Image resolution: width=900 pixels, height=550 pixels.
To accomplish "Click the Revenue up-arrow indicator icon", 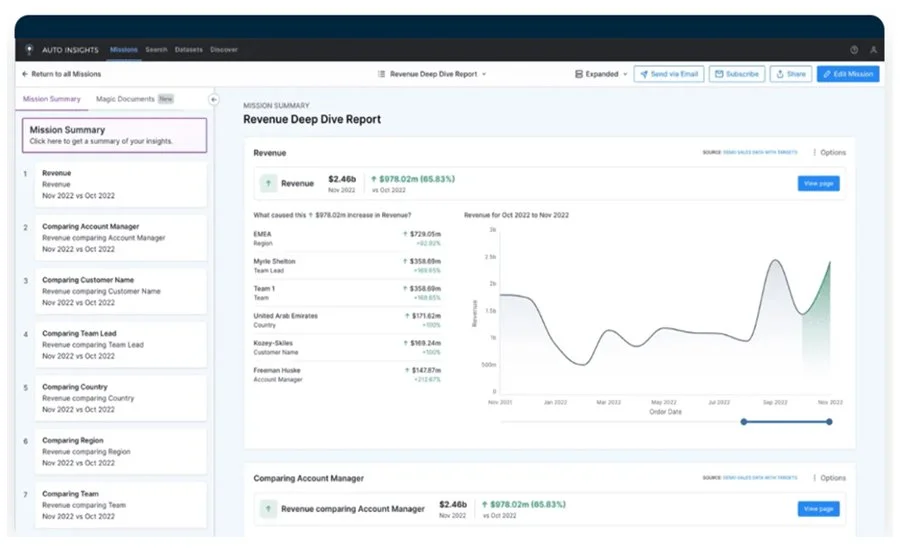I will pos(268,183).
